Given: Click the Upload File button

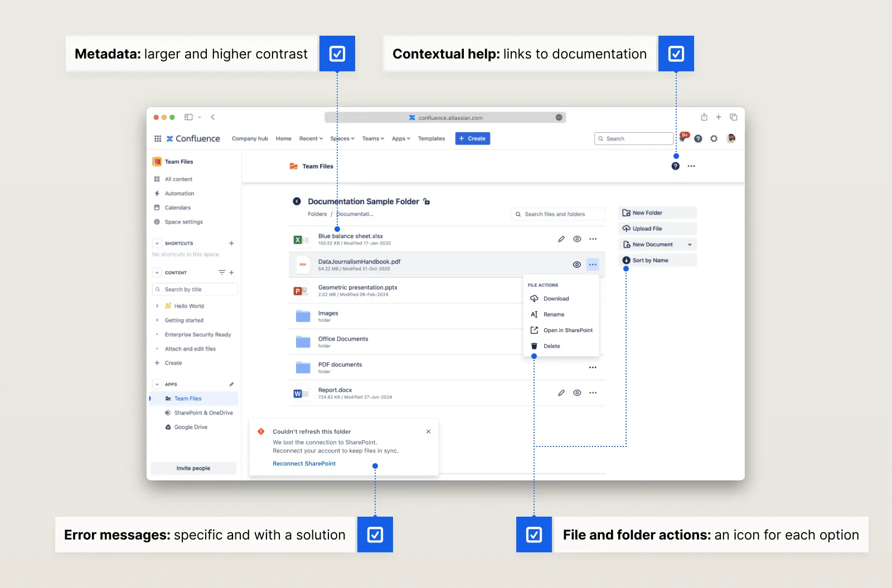Looking at the screenshot, I should 658,229.
